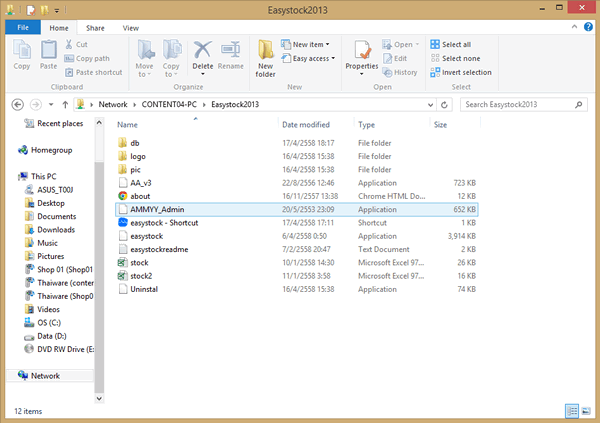
Task: Click the Up one level arrow
Action: click(63, 104)
